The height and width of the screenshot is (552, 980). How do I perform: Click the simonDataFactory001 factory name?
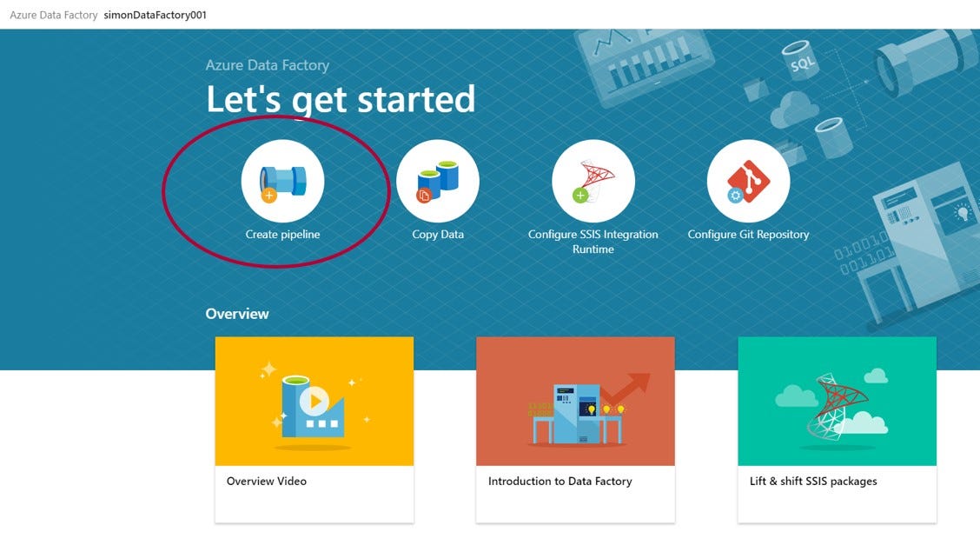coord(155,15)
